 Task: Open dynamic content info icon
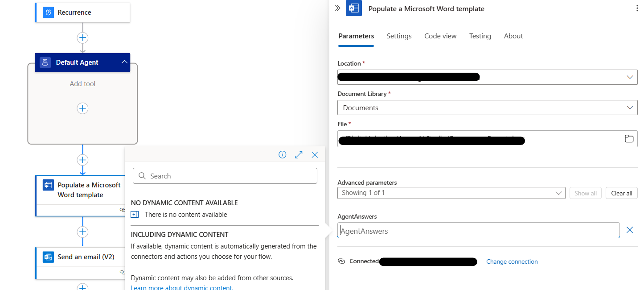tap(282, 155)
